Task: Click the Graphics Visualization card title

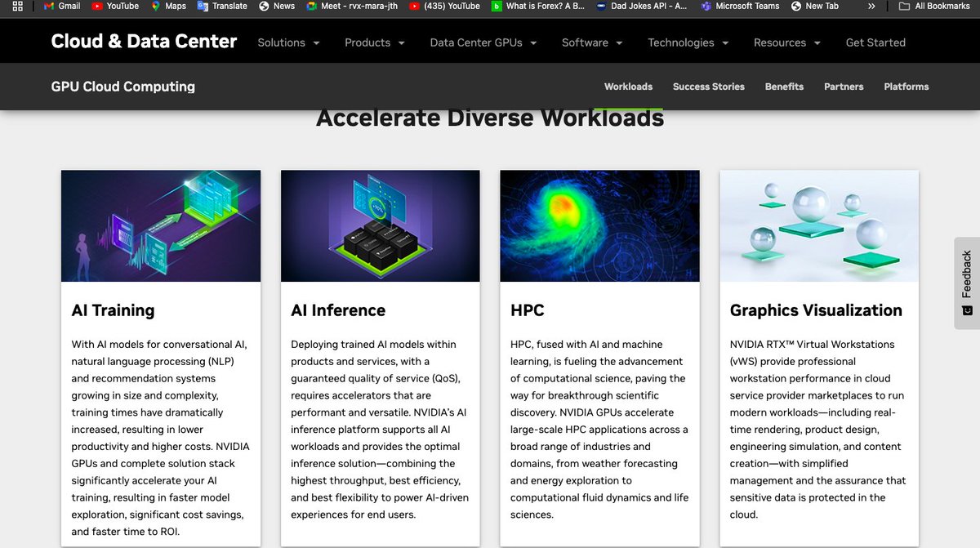Action: pyautogui.click(x=816, y=310)
